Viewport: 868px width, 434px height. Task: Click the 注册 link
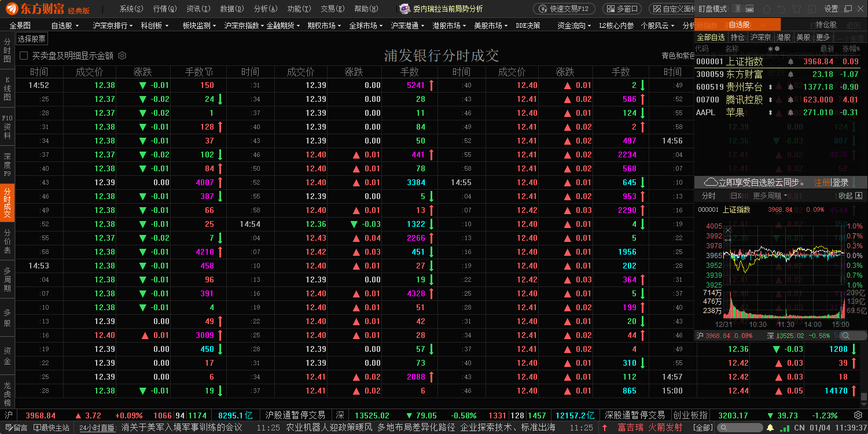[x=822, y=182]
